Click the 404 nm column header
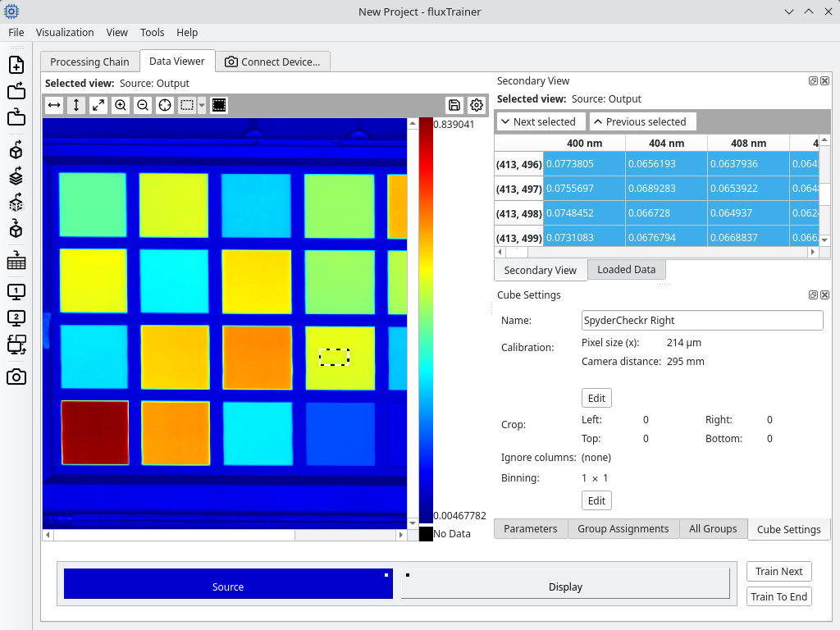840x630 pixels. click(666, 143)
